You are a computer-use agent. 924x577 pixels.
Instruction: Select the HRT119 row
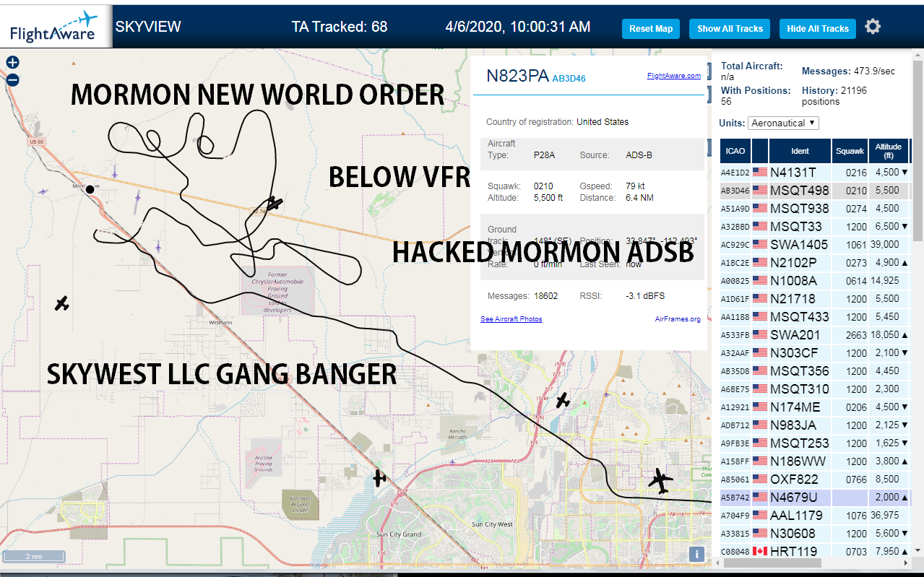(815, 551)
